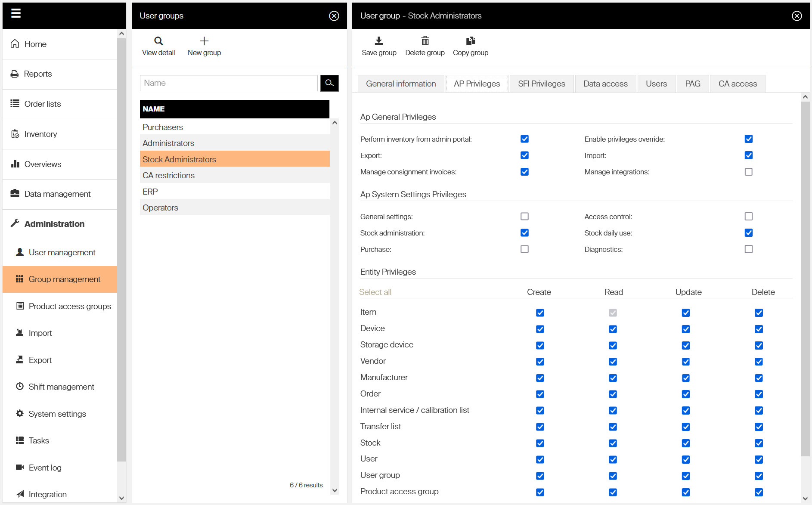
Task: Click the View detail magnifier icon
Action: point(158,41)
